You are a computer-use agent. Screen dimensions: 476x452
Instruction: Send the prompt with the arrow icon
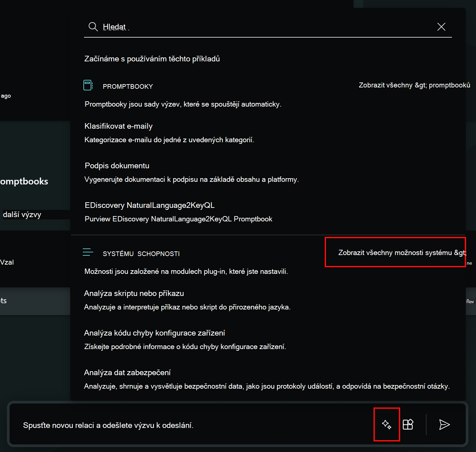[x=444, y=425]
